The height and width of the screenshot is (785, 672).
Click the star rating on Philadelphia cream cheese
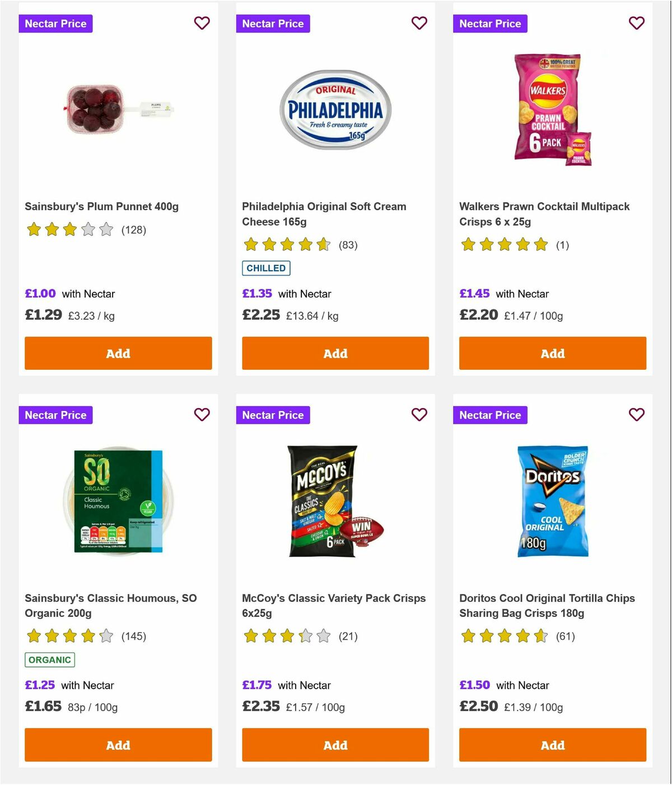point(286,245)
